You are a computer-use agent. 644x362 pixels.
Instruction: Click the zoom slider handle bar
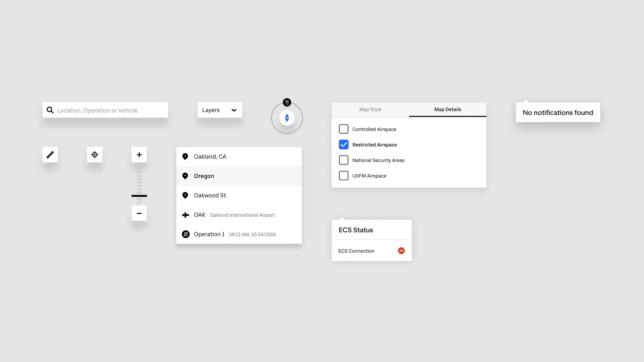point(139,196)
